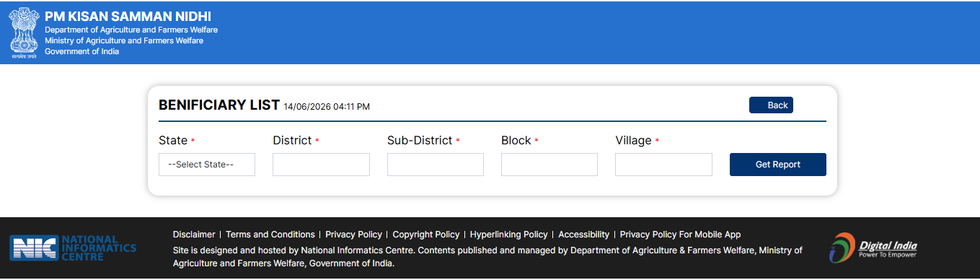Go back using the Back button
The width and height of the screenshot is (980, 280).
[771, 105]
